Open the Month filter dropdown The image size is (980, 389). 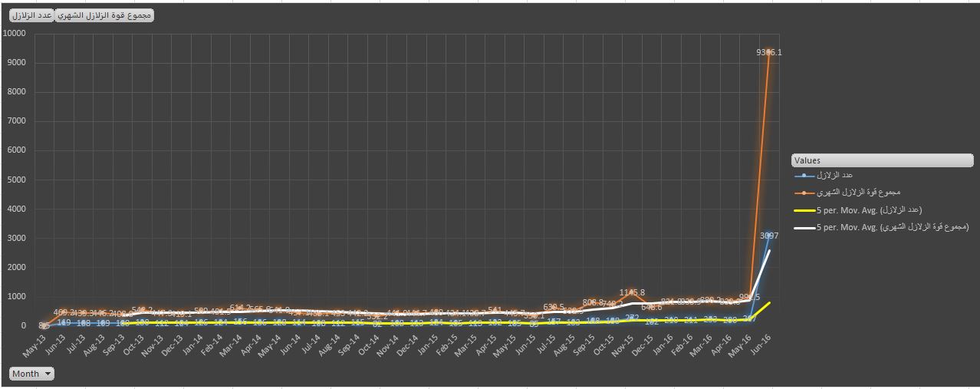[32, 374]
